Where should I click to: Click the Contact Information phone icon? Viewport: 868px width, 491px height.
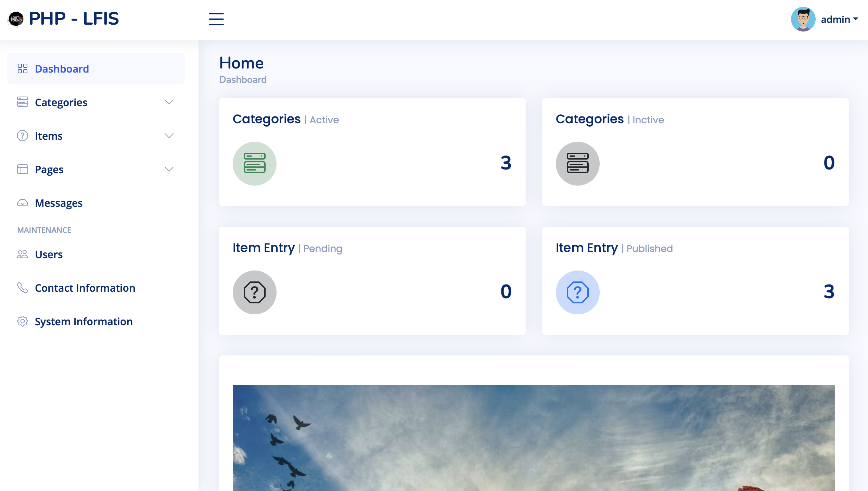tap(23, 288)
